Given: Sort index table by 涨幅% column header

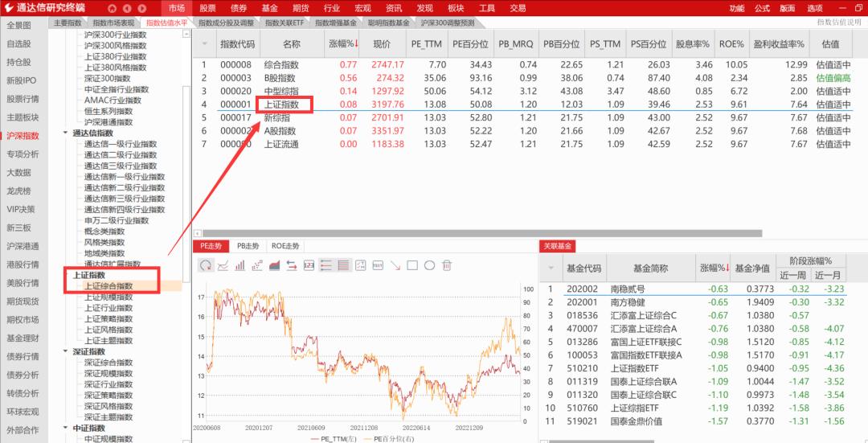Looking at the screenshot, I should coord(343,43).
